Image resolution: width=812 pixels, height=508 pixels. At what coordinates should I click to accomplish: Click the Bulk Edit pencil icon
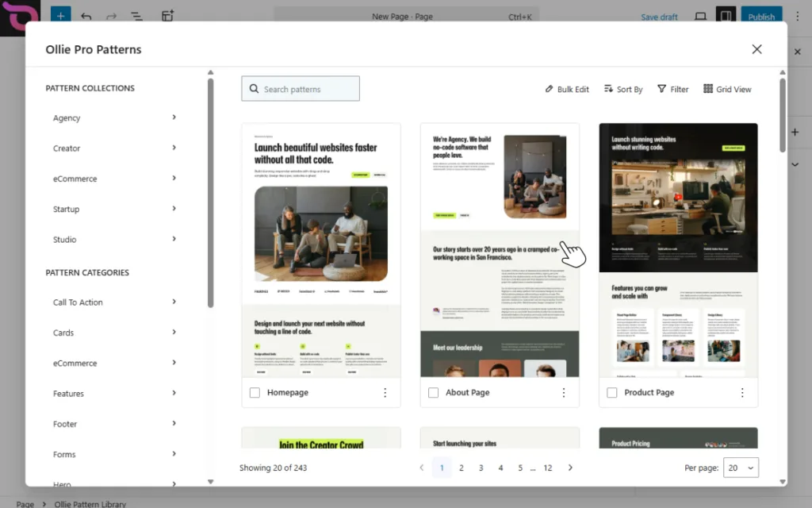(550, 90)
